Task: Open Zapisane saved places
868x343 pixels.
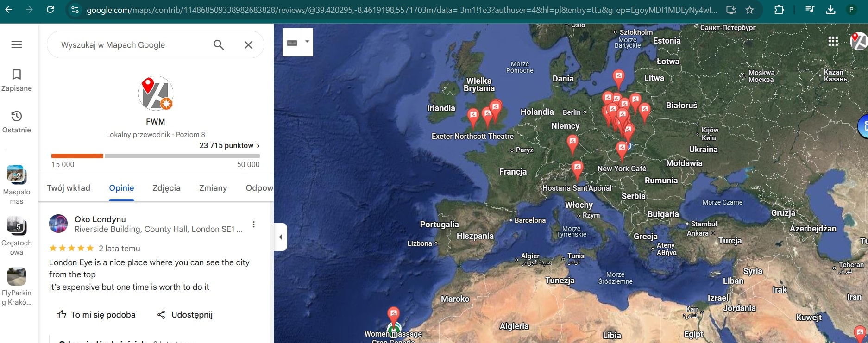Action: tap(17, 80)
